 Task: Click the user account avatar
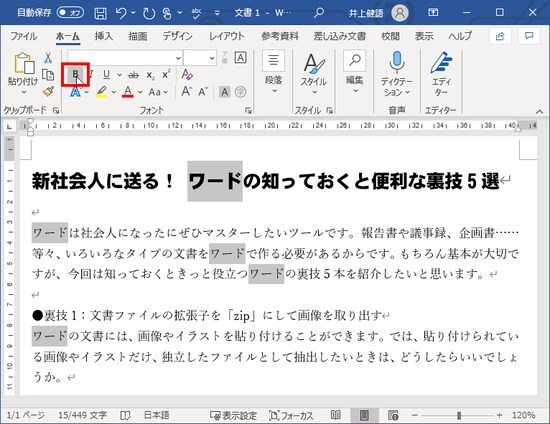tap(400, 13)
